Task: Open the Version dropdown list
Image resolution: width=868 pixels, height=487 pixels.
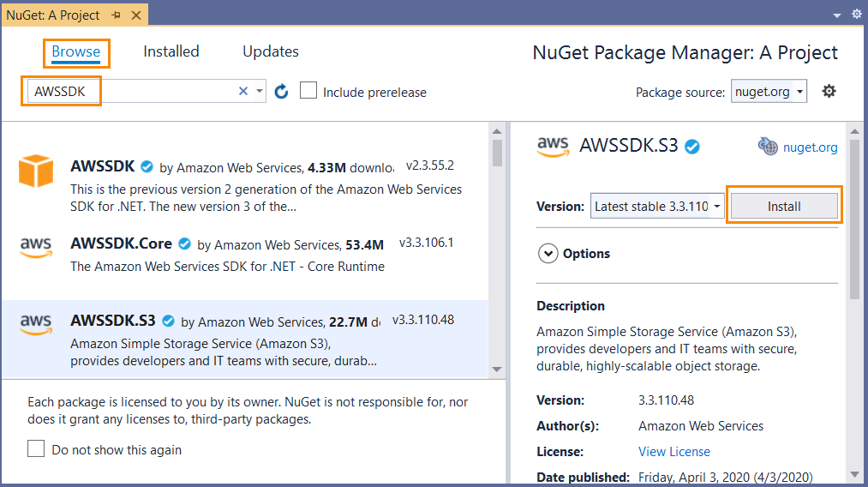Action: coord(658,206)
